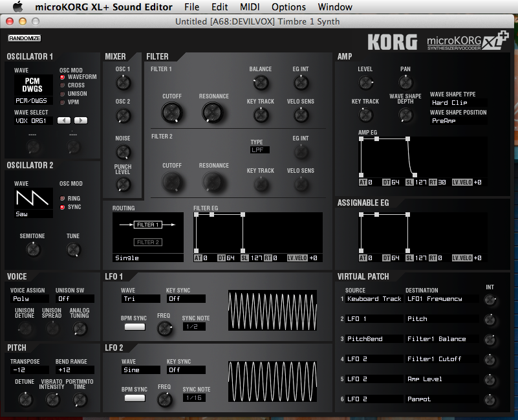This screenshot has height=420, width=518.
Task: Click virtual patch 4 Filter1 Cutoff destination
Action: click(x=442, y=359)
